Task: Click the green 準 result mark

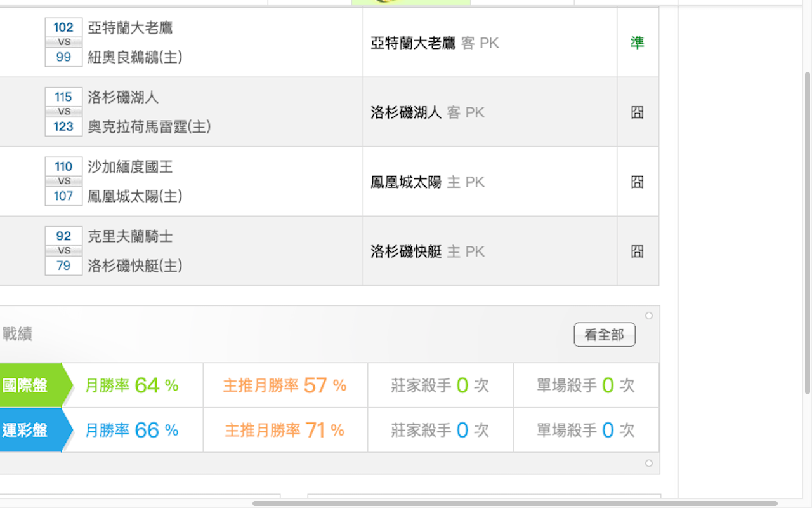Action: coord(637,43)
